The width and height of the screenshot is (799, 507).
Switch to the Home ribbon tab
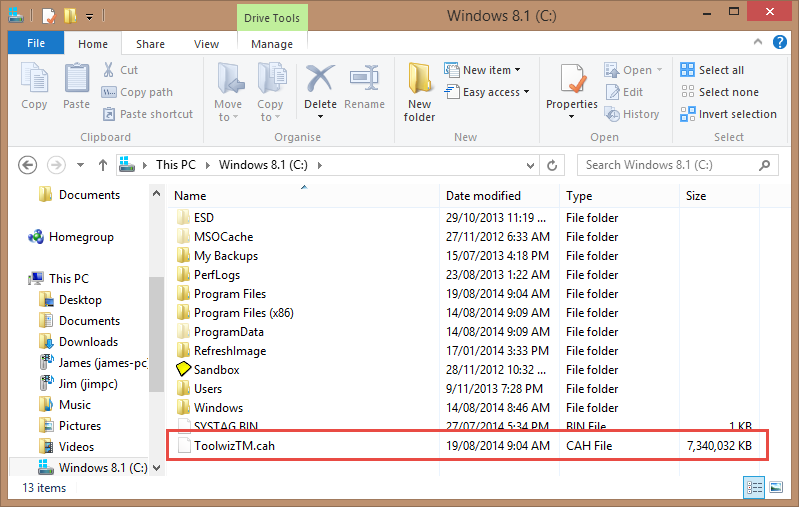coord(93,44)
